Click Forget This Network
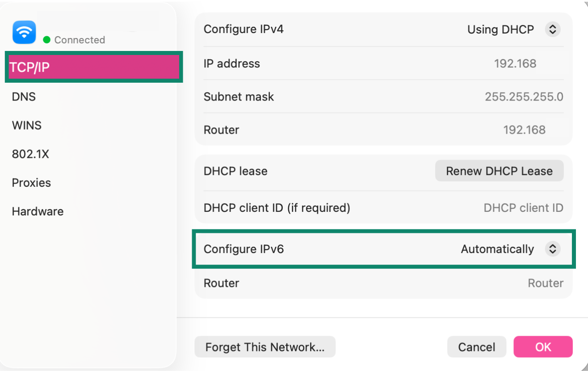The width and height of the screenshot is (588, 371). [x=265, y=347]
